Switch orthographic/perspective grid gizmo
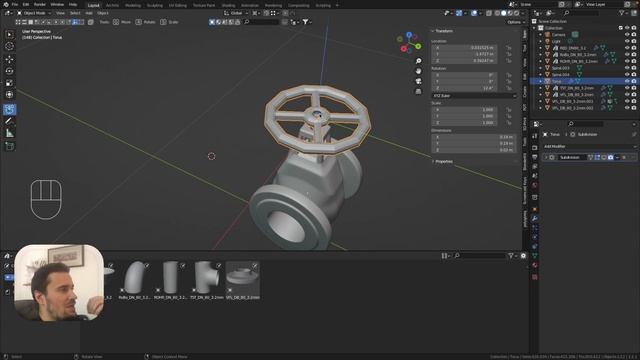Screen dimensions: 640x360 pos(418,91)
